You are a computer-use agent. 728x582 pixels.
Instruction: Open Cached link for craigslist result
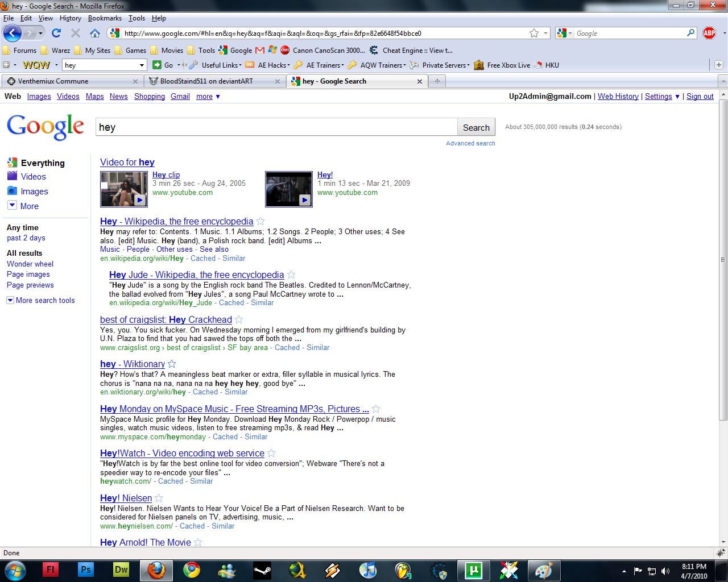pos(287,347)
